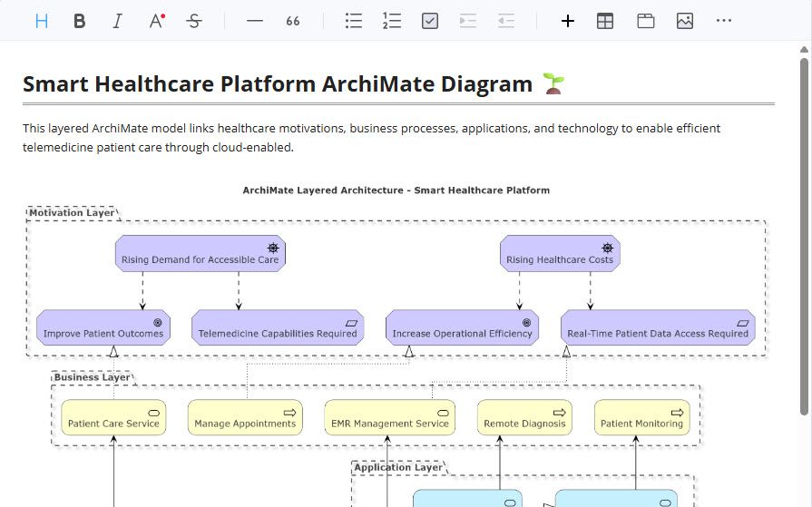Insert a tab block

pos(646,21)
